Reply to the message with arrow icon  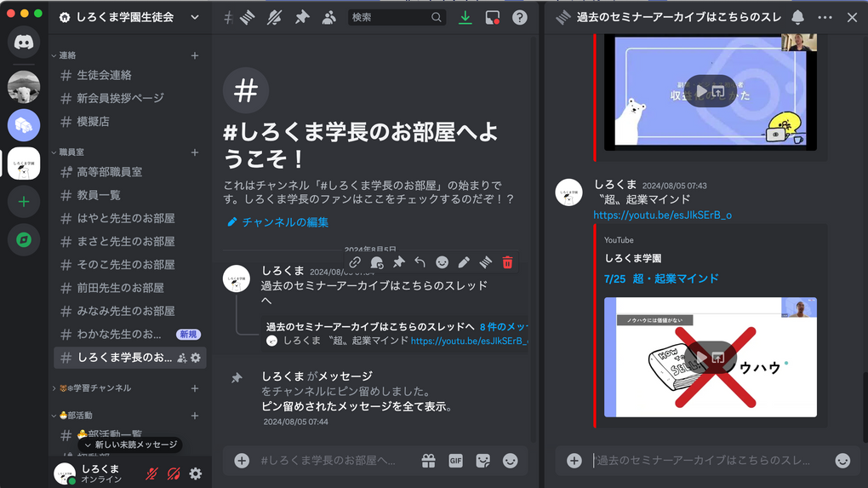[420, 262]
